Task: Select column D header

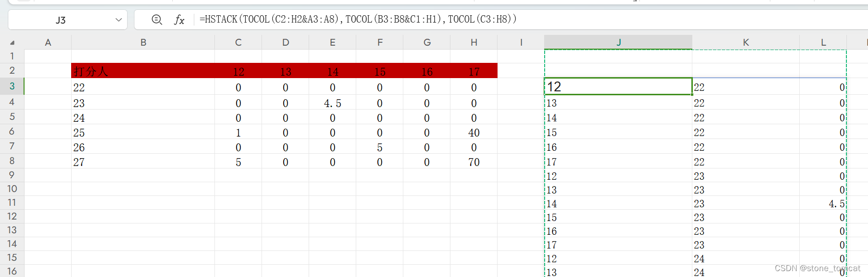Action: (286, 42)
